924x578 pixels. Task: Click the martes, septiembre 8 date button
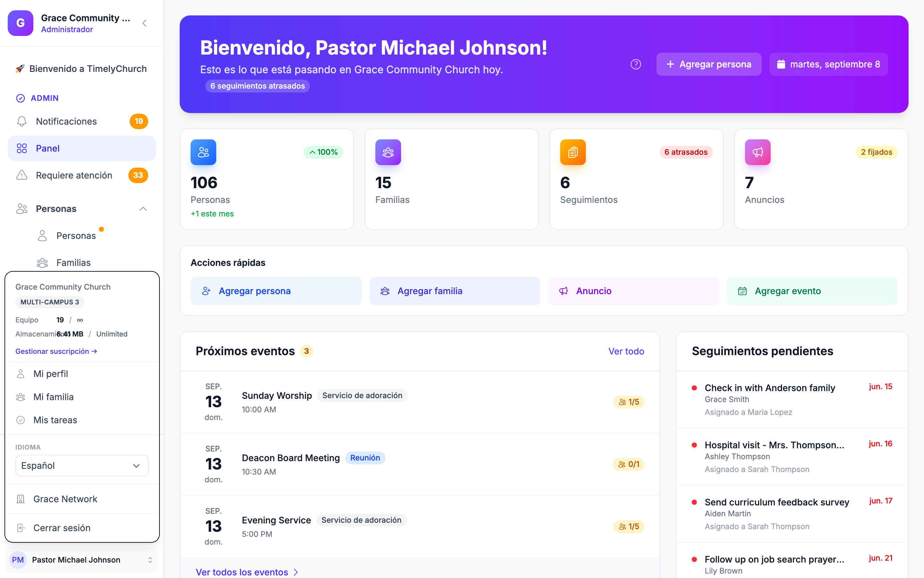coord(828,64)
